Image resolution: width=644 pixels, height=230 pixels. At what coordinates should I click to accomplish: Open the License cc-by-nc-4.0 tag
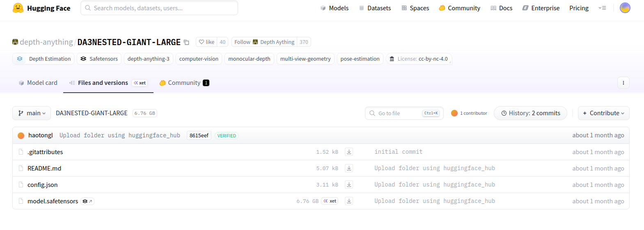point(419,59)
